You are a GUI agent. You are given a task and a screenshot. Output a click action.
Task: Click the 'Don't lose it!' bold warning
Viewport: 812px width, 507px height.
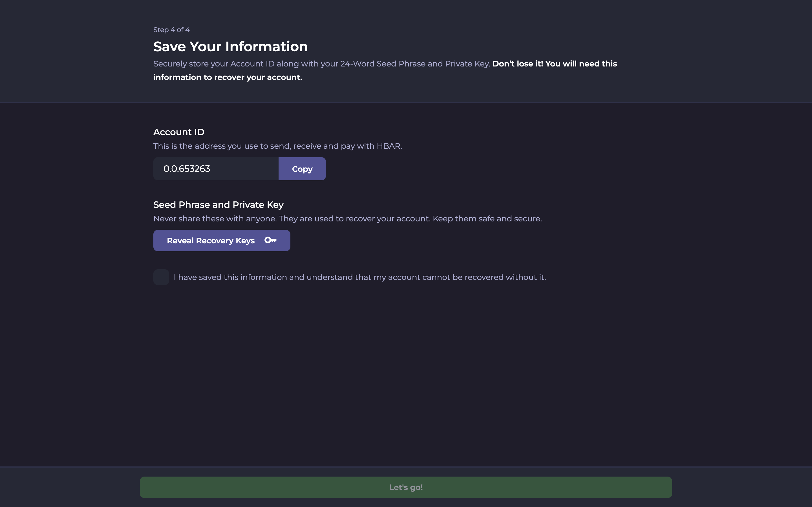(517, 64)
